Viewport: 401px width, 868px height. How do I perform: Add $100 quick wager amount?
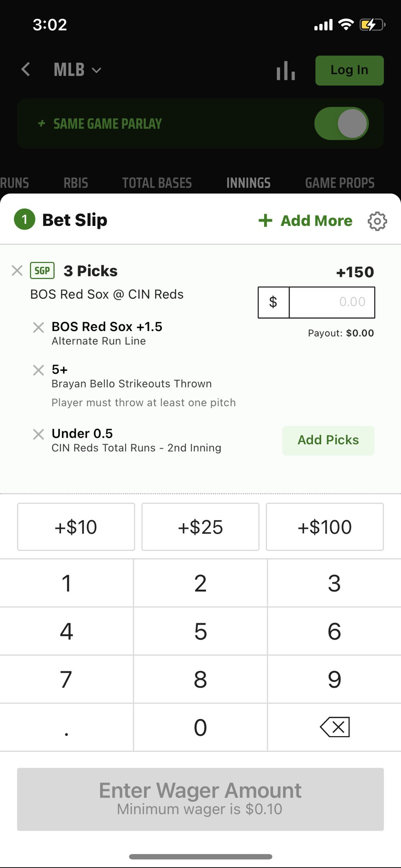(324, 527)
